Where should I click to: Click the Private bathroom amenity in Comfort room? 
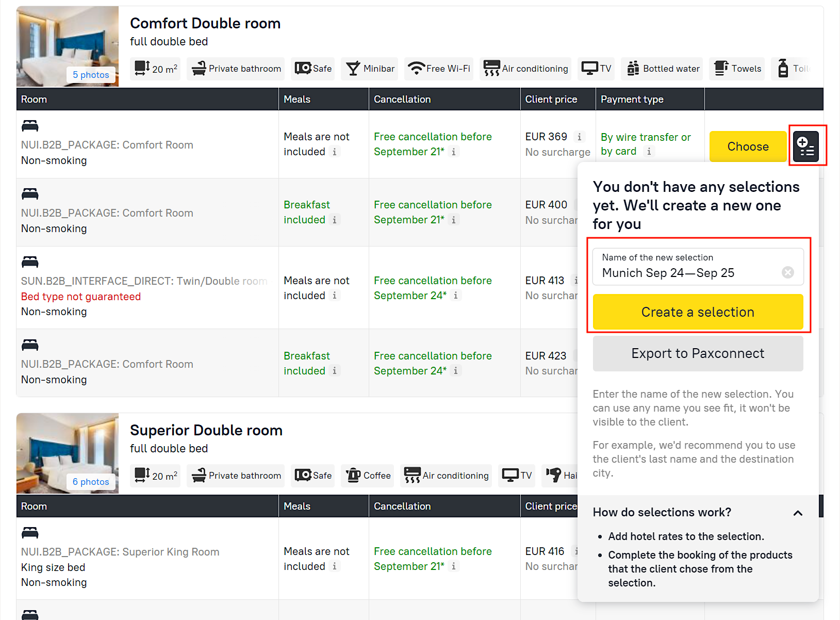[236, 69]
